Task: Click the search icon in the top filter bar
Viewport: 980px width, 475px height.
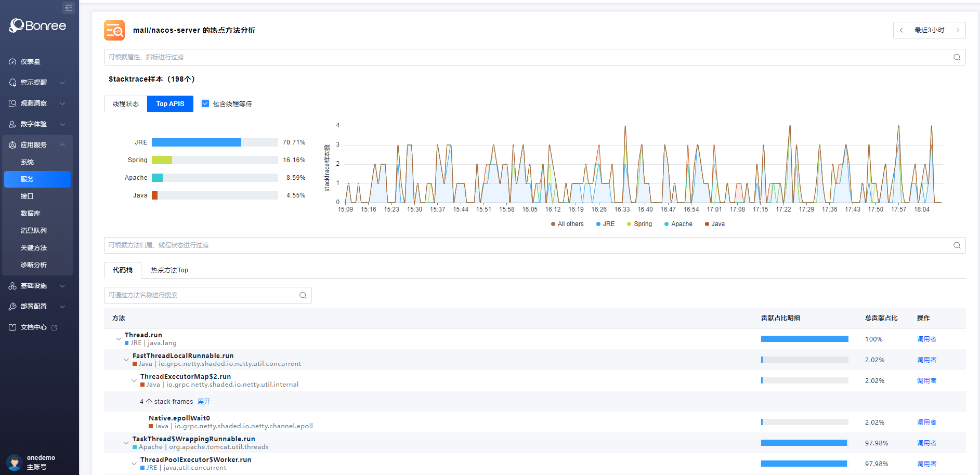Action: tap(957, 57)
